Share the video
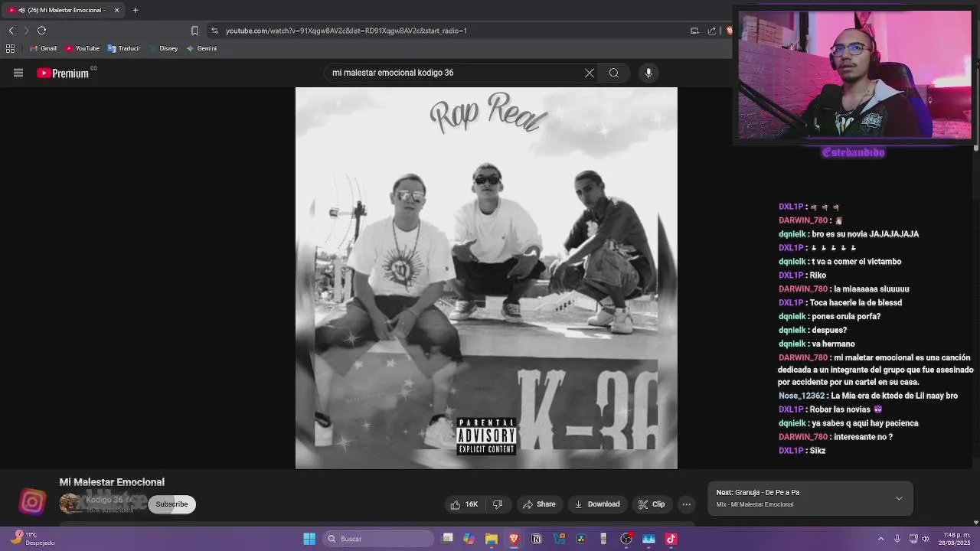Screen dimensions: 980x551 pyautogui.click(x=539, y=504)
